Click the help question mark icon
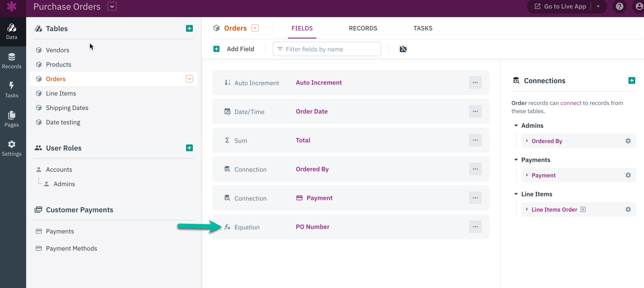This screenshot has height=288, width=644. tap(620, 6)
